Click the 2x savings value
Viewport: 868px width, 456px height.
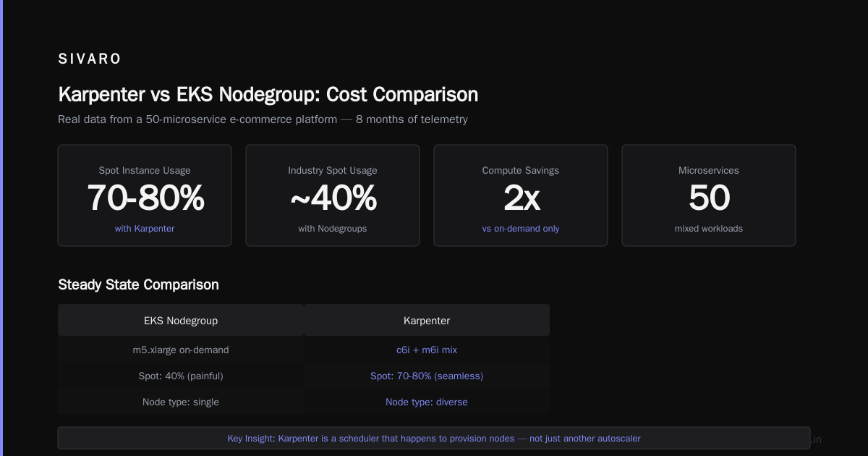(x=521, y=198)
